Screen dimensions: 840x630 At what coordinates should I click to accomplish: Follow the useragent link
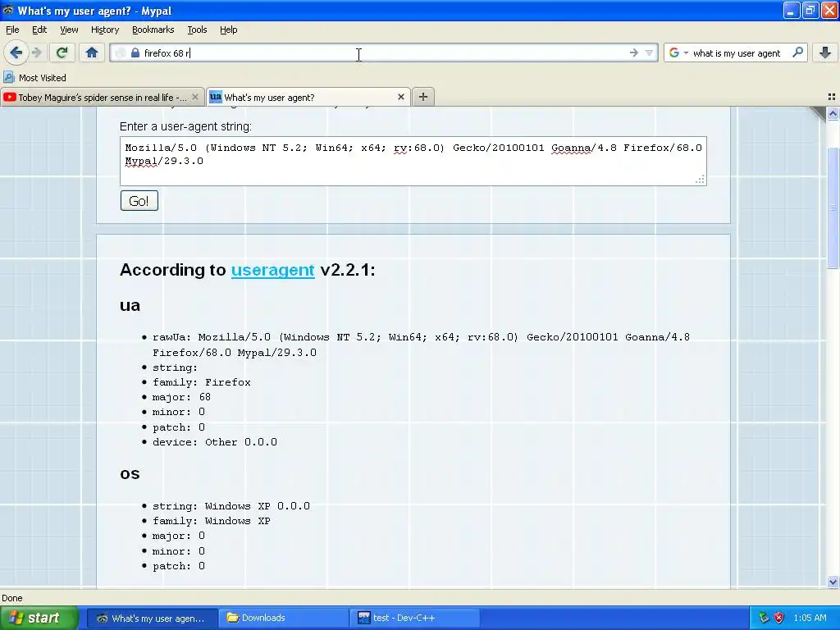pyautogui.click(x=272, y=269)
